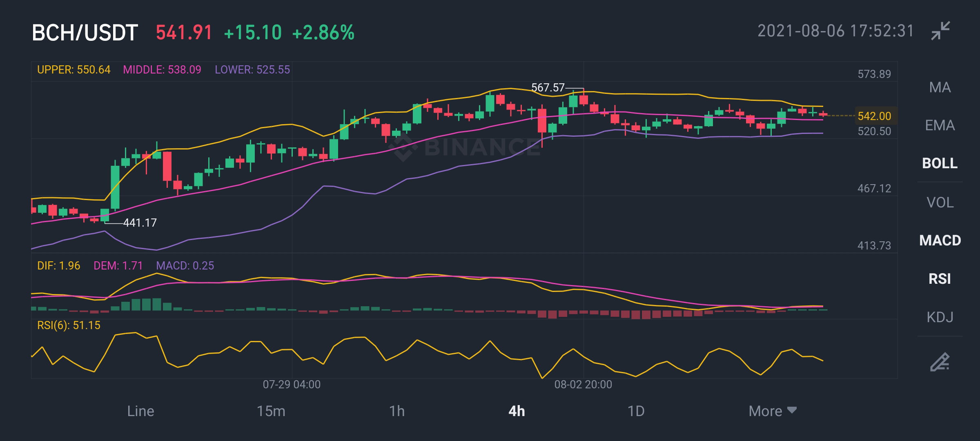Viewport: 980px width, 441px height.
Task: Select the 1D timeframe
Action: [x=636, y=411]
